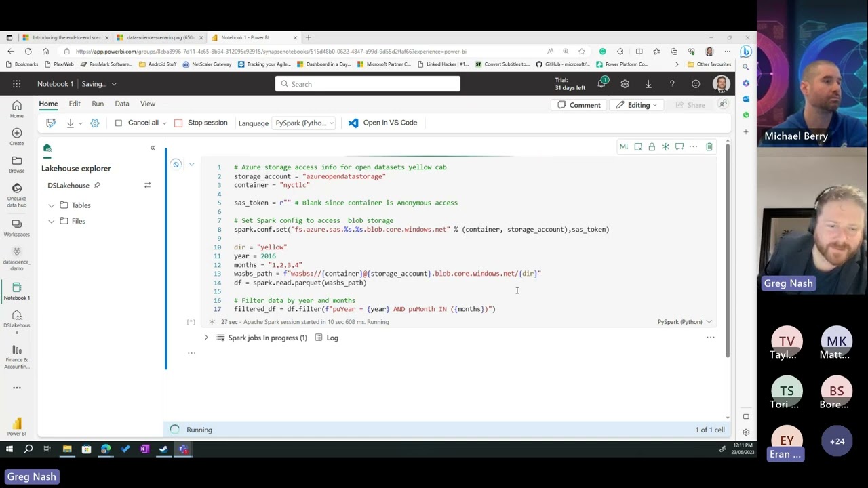This screenshot has width=868, height=488.
Task: Open Notebook 1 title dropdown
Action: click(114, 84)
